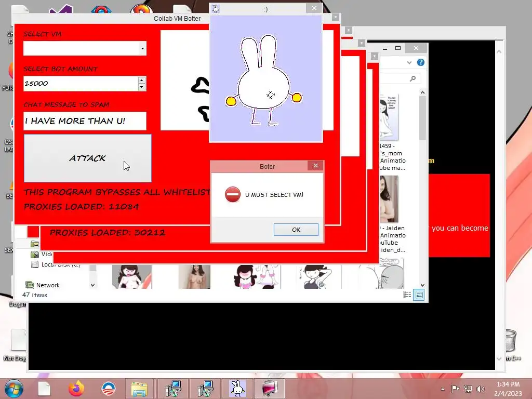Increase the bot amount with the up arrow
The image size is (532, 399).
(142, 80)
